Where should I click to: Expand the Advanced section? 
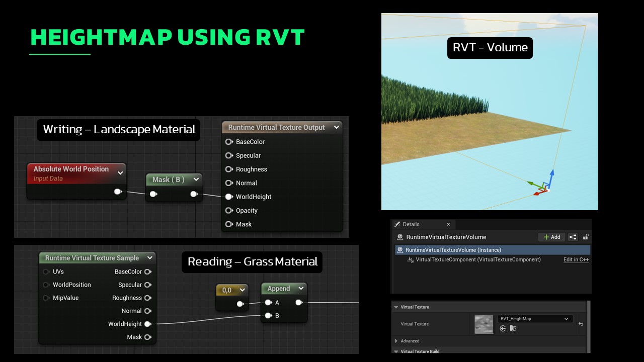coord(396,341)
